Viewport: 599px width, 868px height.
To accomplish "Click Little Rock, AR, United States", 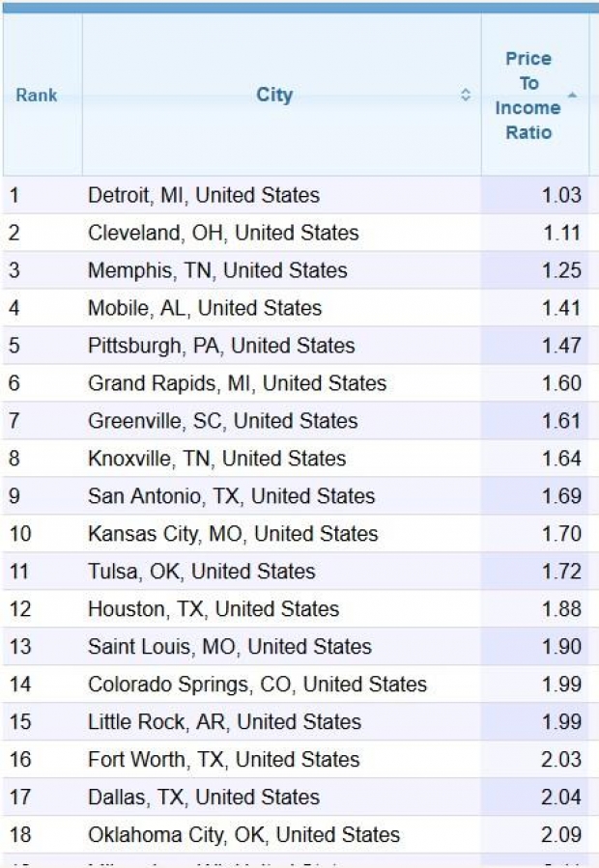I will 224,722.
